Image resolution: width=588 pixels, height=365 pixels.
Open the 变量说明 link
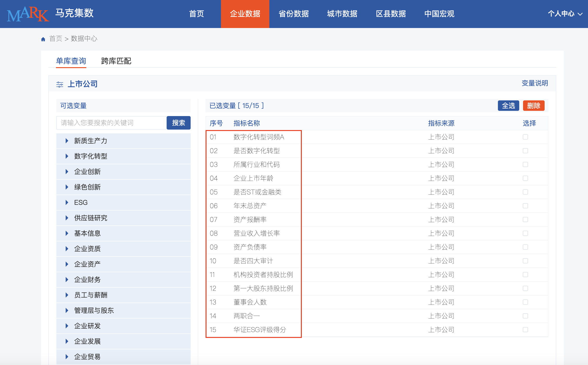tap(535, 83)
